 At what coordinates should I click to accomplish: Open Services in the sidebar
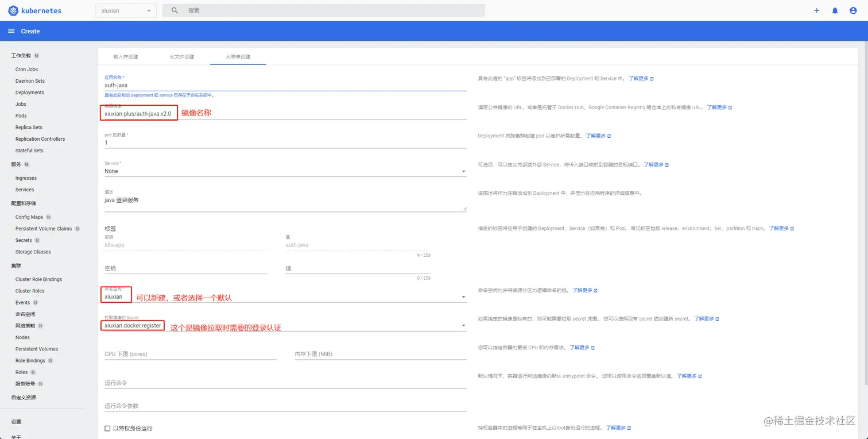point(25,190)
